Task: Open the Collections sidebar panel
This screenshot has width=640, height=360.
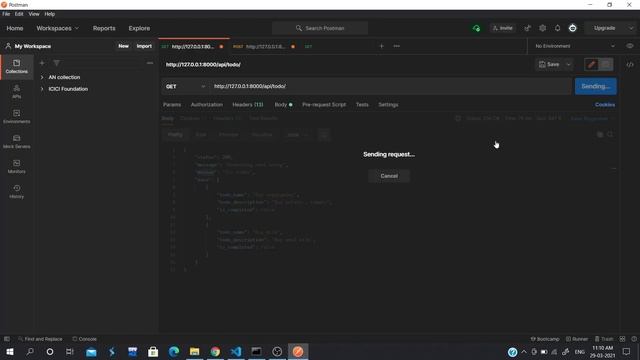Action: click(16, 67)
